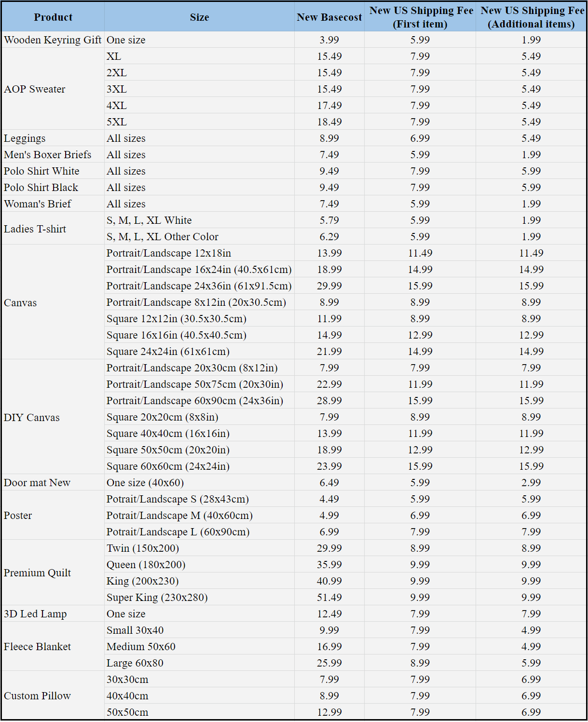This screenshot has width=588, height=722.
Task: Click the Leggings product cell
Action: (25, 138)
